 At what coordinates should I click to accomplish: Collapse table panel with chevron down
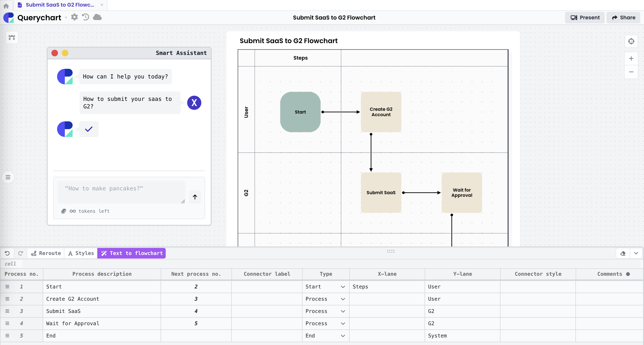tap(636, 253)
